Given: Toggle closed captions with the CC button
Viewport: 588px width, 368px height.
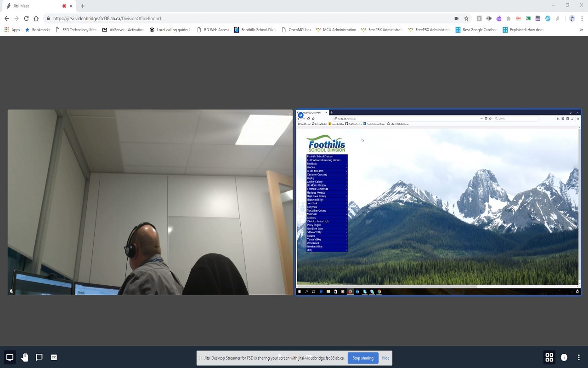Looking at the screenshot, I should point(54,357).
